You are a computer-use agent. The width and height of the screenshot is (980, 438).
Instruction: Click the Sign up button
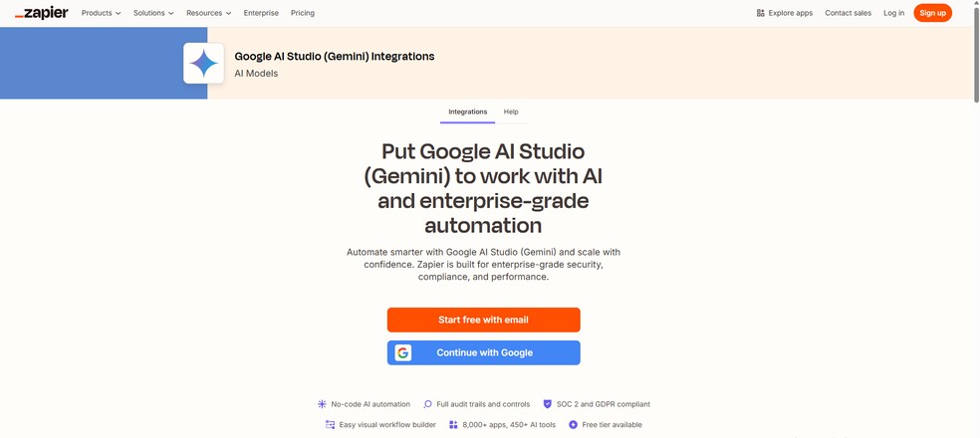[x=932, y=13]
